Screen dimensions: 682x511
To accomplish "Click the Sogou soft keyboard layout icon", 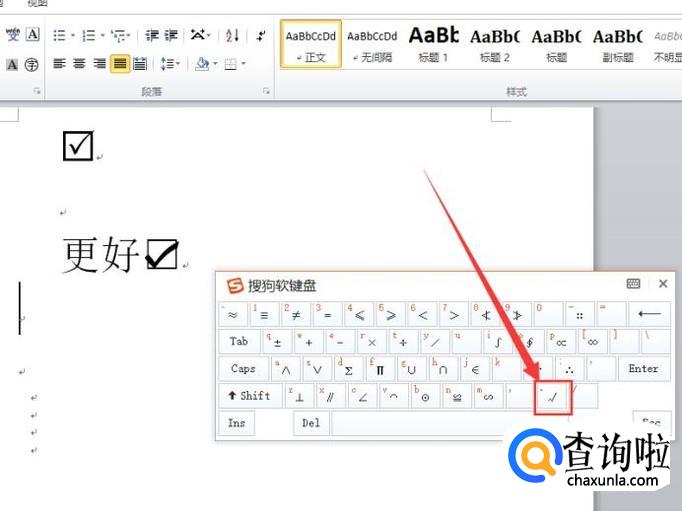I will 633,284.
